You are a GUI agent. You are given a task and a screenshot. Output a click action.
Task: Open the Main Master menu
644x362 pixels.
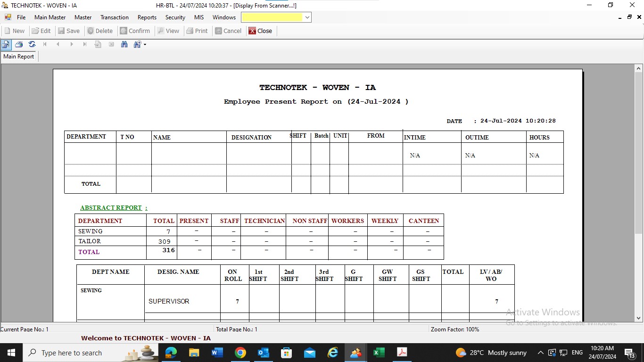(50, 17)
